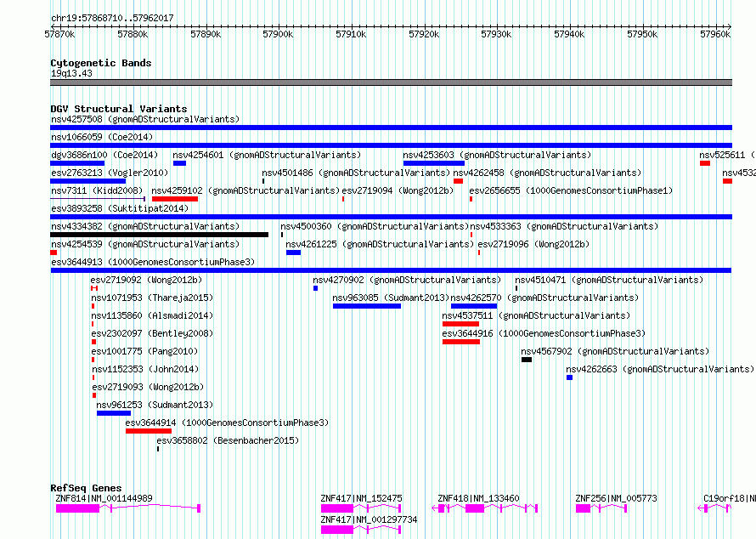Image resolution: width=756 pixels, height=539 pixels.
Task: Select esv3893258 (Suktitipat2014) label
Action: pyautogui.click(x=120, y=208)
